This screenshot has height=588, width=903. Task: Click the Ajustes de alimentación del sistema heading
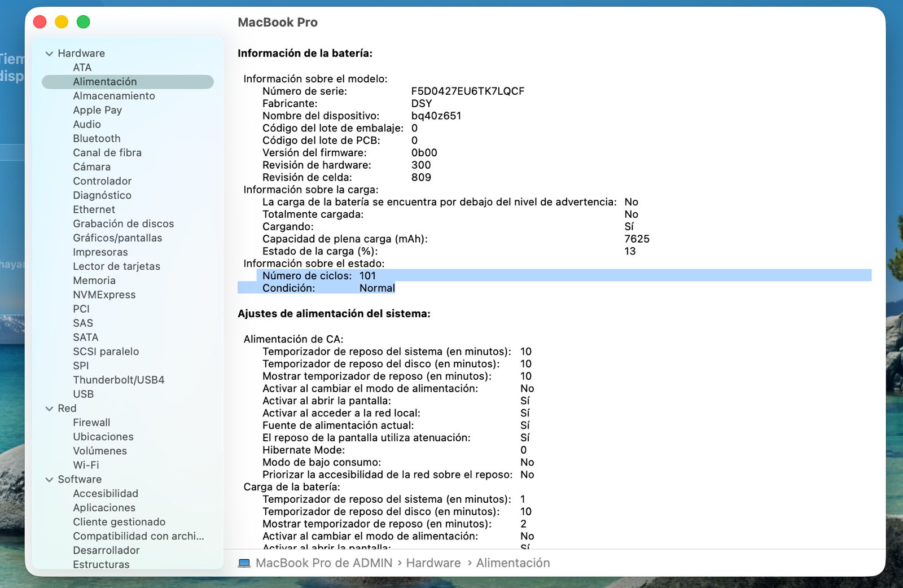(x=334, y=314)
